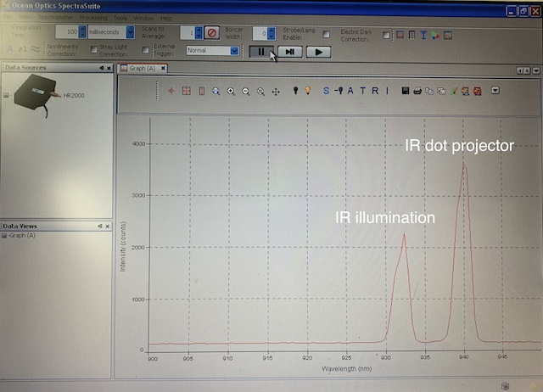Switch to Reflection mode R icon
Viewport: 543px width, 392px height.
point(375,91)
